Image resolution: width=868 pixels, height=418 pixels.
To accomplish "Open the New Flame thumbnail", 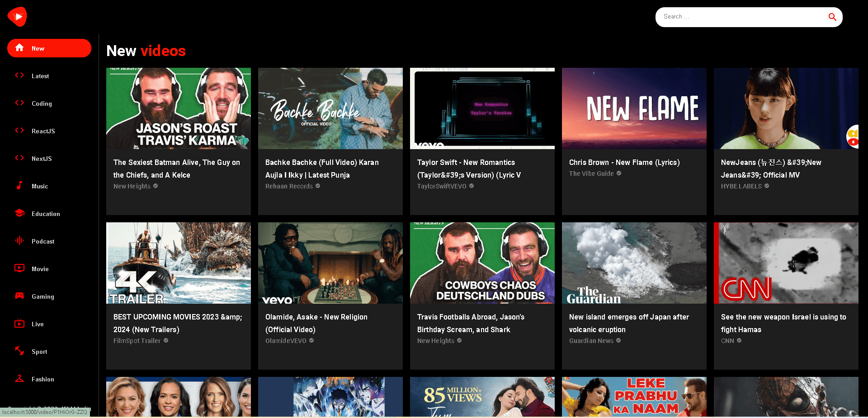I will point(634,108).
